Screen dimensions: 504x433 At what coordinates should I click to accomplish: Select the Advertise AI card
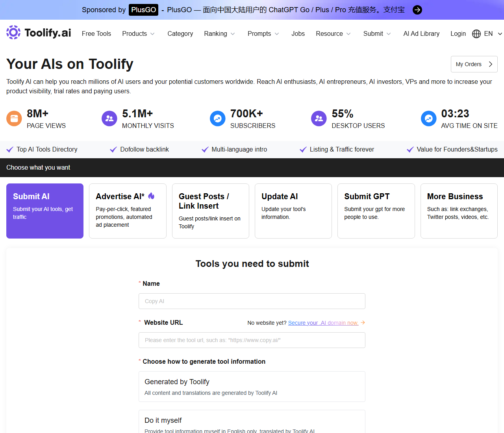pos(128,211)
